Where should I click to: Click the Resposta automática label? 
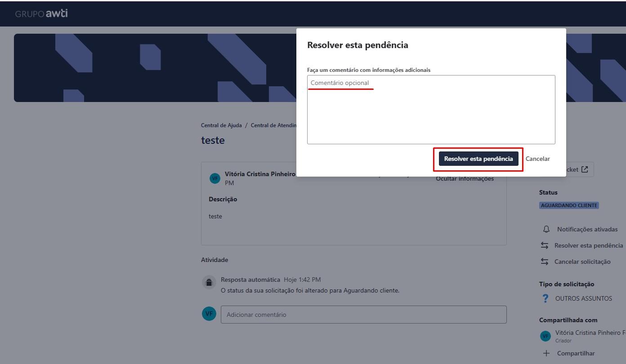pyautogui.click(x=250, y=280)
